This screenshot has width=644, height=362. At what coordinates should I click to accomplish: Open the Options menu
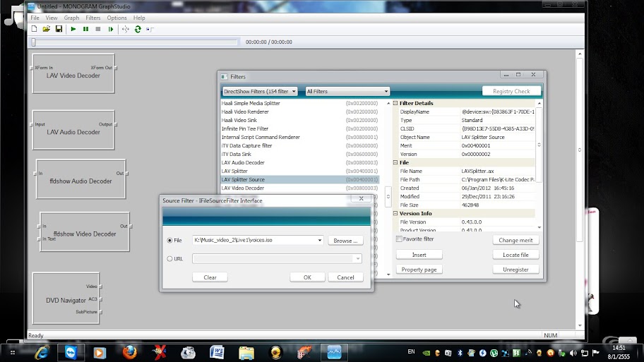117,18
